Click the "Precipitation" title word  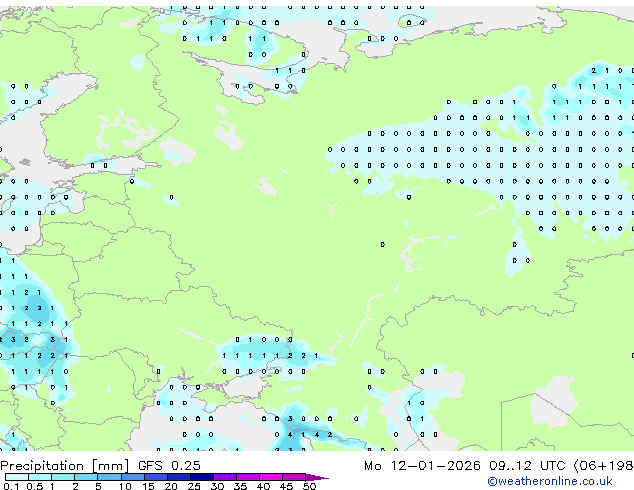[42, 466]
